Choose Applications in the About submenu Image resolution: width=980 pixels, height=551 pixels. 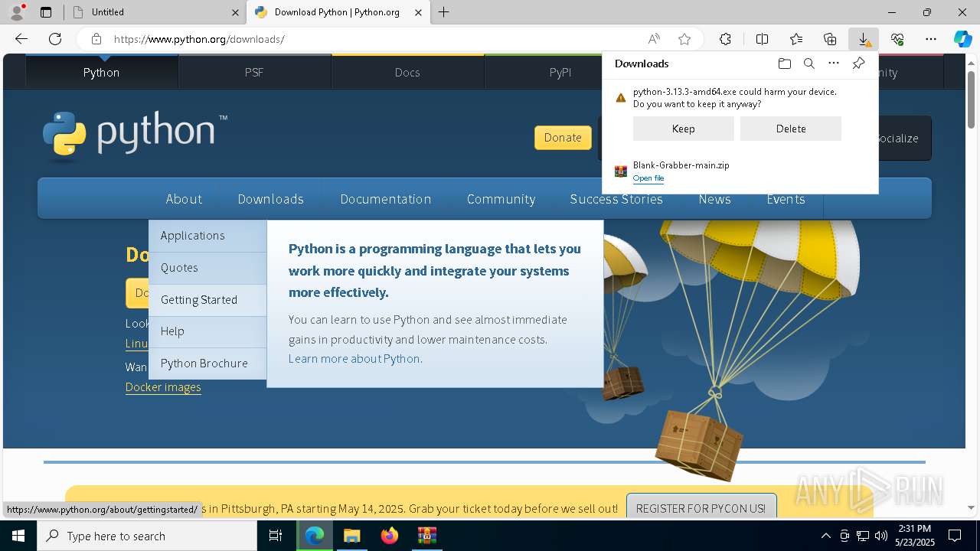coord(207,236)
